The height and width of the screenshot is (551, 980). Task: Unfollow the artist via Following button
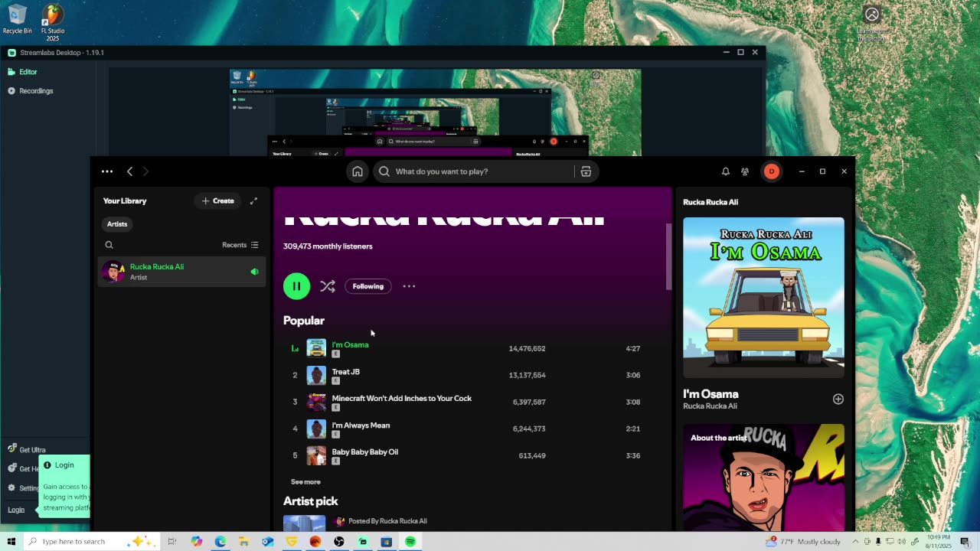click(368, 286)
